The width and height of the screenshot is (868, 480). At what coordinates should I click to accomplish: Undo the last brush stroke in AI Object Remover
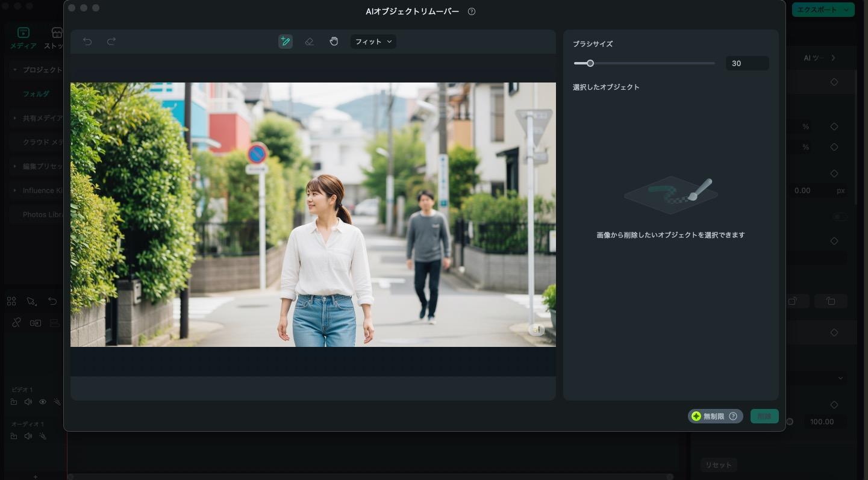point(87,42)
